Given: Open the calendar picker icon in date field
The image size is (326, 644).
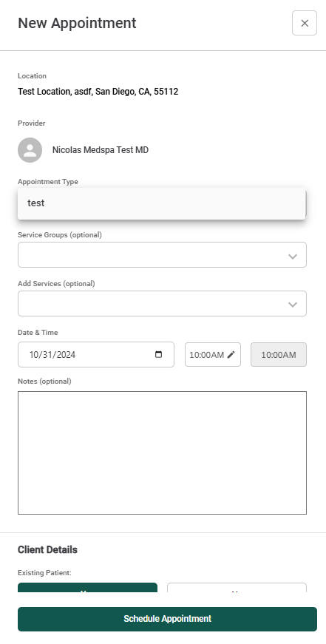Looking at the screenshot, I should 158,354.
